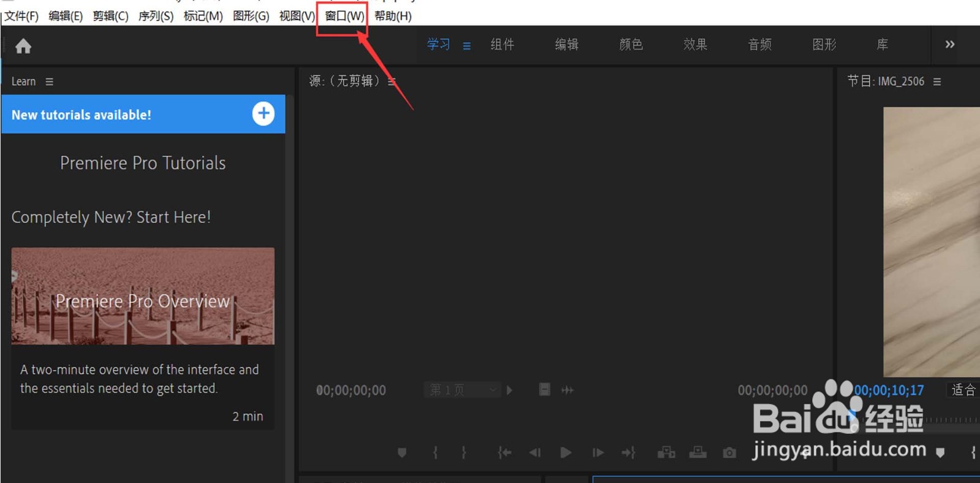Click the overview tutorial description text
980x483 pixels.
tap(140, 379)
